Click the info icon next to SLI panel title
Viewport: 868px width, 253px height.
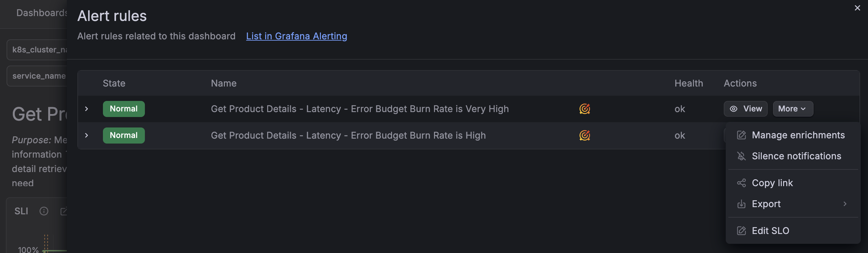44,211
